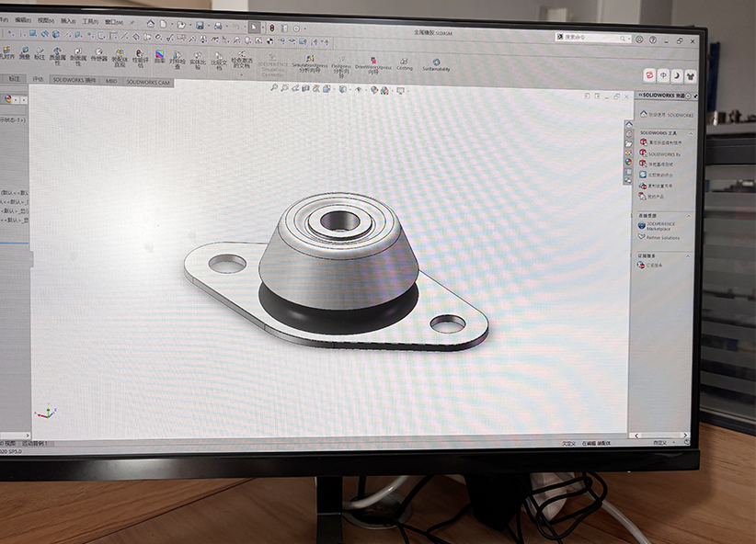Image resolution: width=756 pixels, height=544 pixels.
Task: Open 比较文档 (Compare Documents)
Action: (x=219, y=62)
